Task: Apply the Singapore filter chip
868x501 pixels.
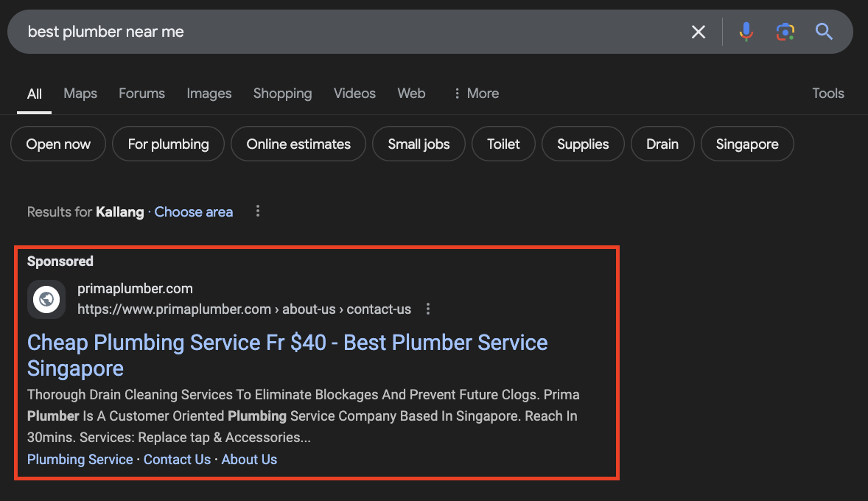Action: click(746, 144)
